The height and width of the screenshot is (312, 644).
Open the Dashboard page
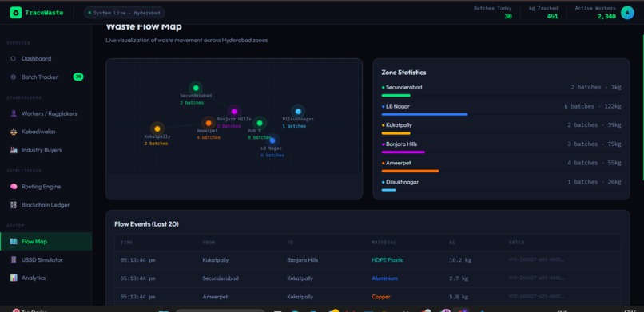click(x=46, y=58)
